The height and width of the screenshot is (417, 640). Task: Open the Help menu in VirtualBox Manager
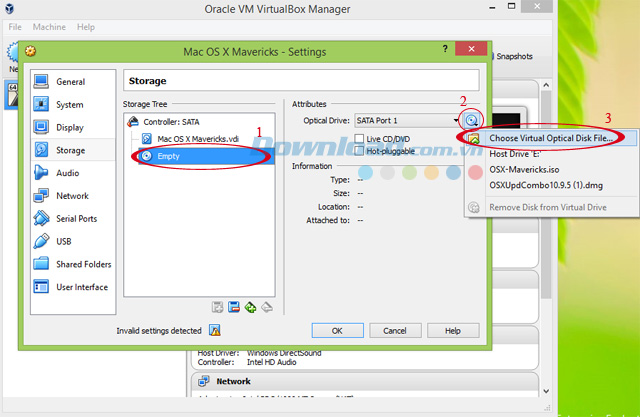pos(86,27)
